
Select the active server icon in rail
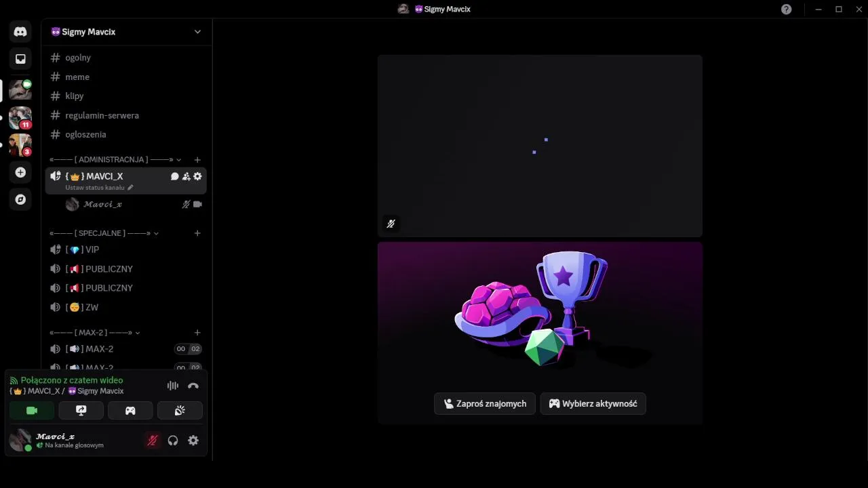point(20,89)
